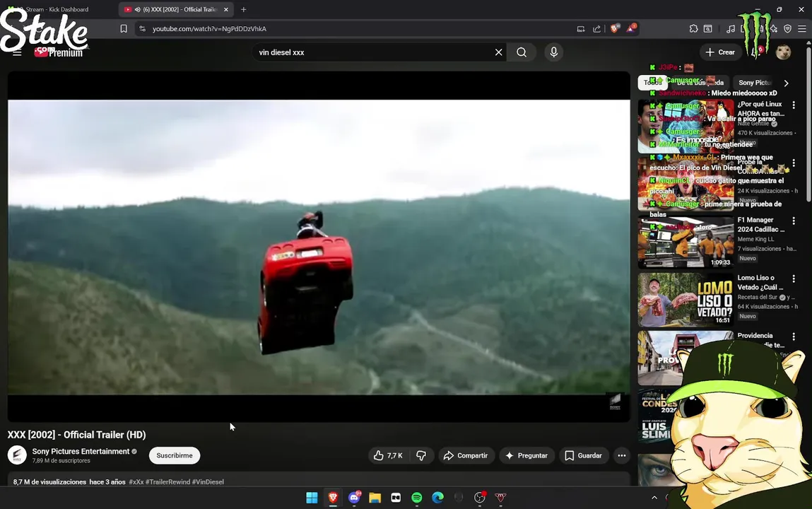The height and width of the screenshot is (509, 812).
Task: Close the XXX Official Trailer browser tab
Action: [225, 9]
